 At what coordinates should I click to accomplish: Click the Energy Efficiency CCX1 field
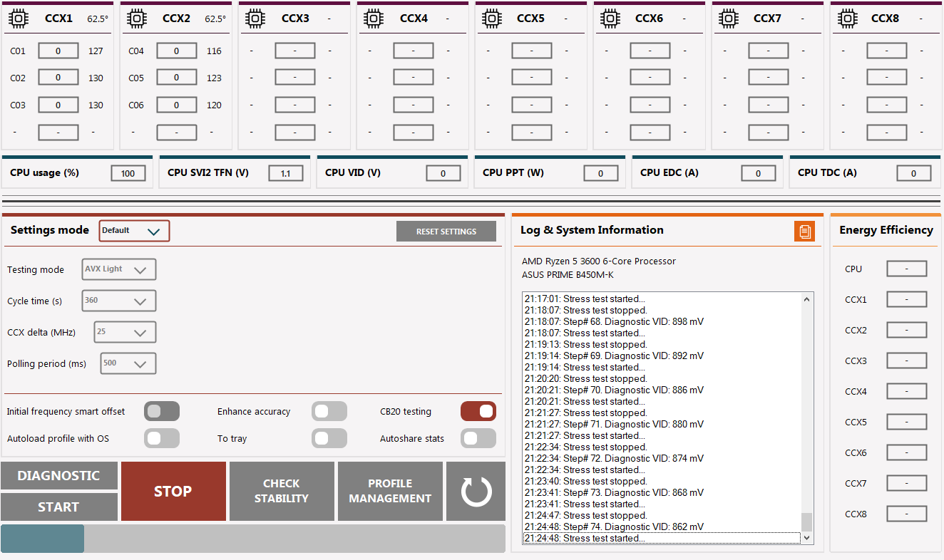point(907,299)
